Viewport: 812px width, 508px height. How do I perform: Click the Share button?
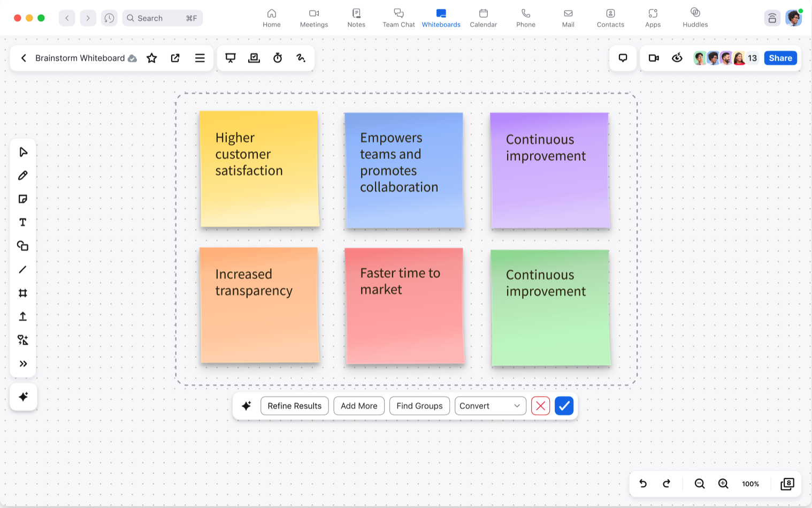(x=780, y=58)
